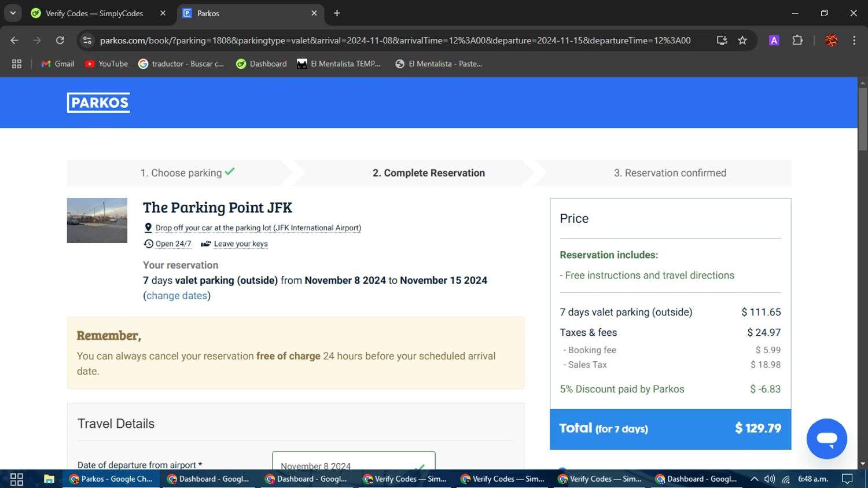Click the change dates link
The image size is (868, 488).
[176, 296]
